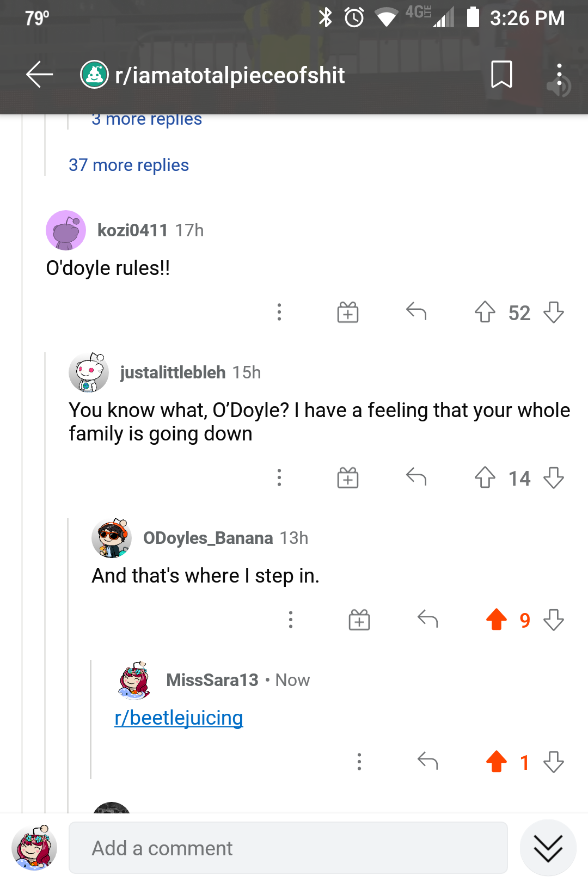This screenshot has height=882, width=588.
Task: Open overflow menu for MissSara13's comment
Action: coord(359,762)
